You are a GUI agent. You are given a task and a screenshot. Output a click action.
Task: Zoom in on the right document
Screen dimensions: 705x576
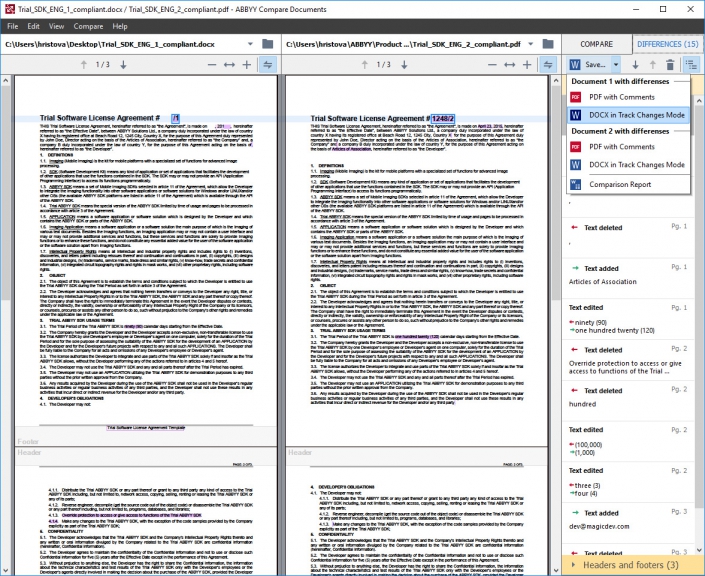click(x=527, y=65)
